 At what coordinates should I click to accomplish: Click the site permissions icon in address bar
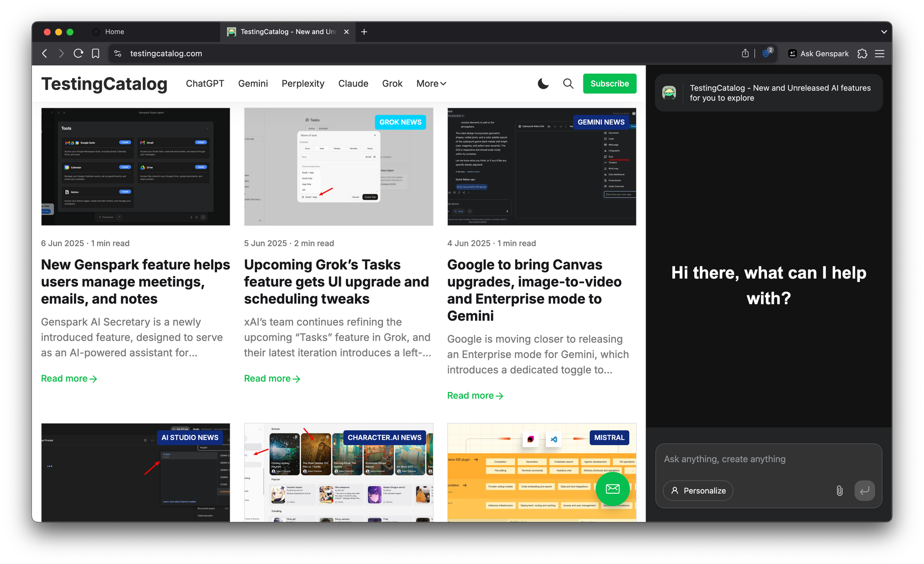(x=117, y=53)
